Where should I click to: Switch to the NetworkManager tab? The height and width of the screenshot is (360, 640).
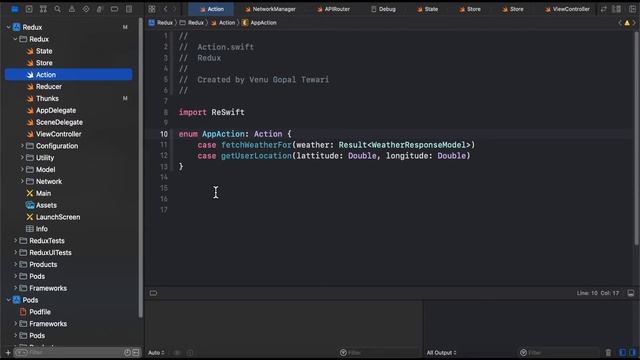point(270,9)
